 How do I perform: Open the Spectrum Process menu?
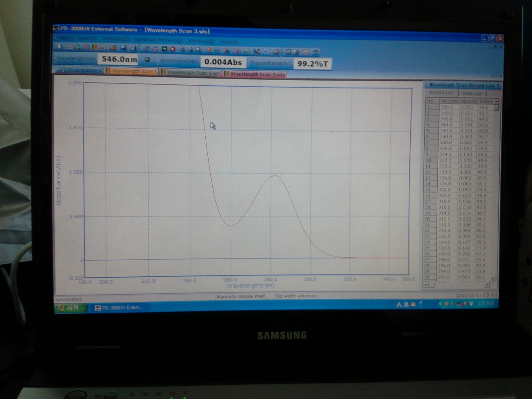(x=158, y=40)
